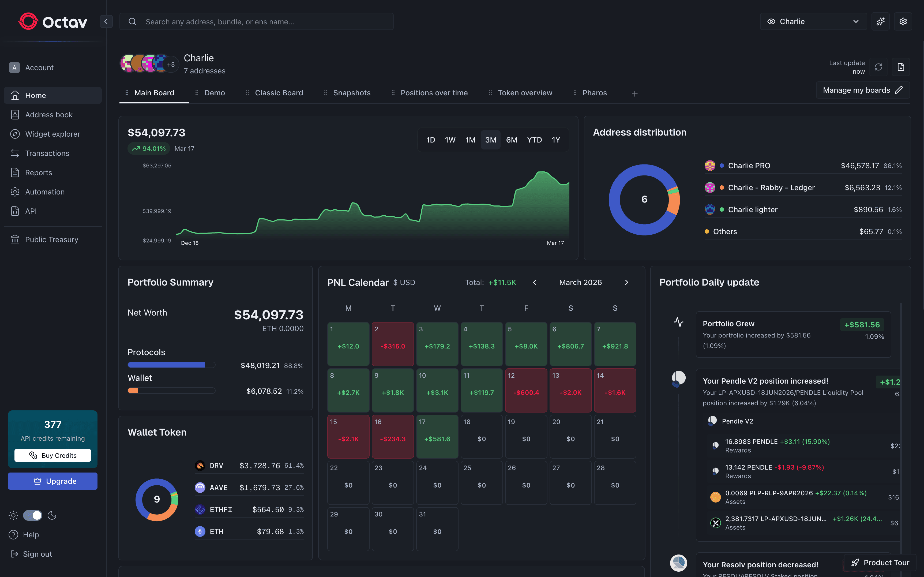
Task: Launch the Product Tour
Action: point(880,563)
